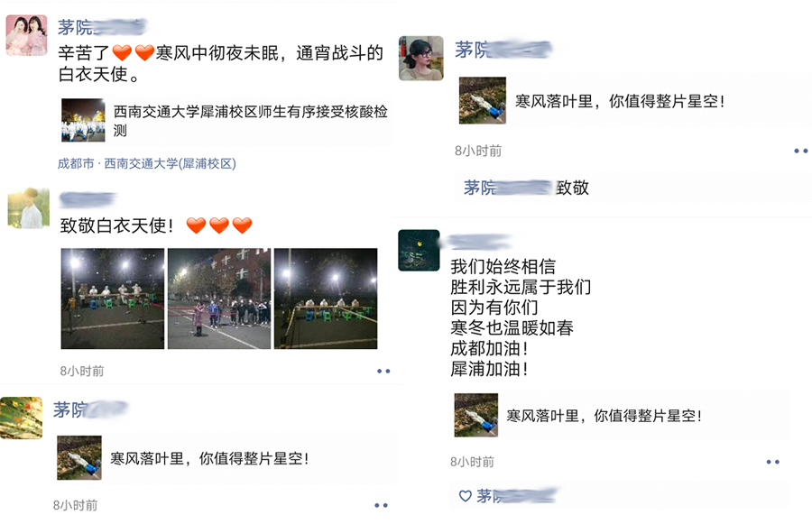Open shared article 西南交通大学犀浦校区师生有序接受核酸检测
The width and height of the screenshot is (812, 524).
[x=225, y=121]
